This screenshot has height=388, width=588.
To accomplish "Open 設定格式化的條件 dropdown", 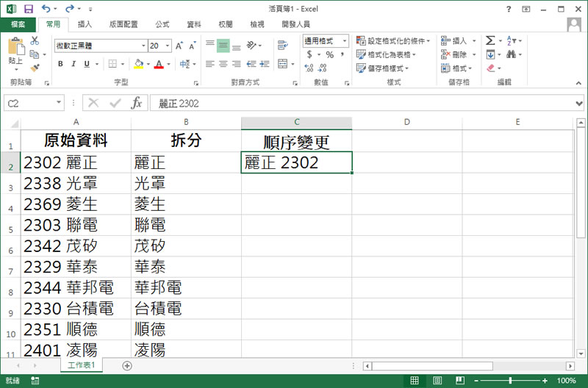I will coord(393,40).
